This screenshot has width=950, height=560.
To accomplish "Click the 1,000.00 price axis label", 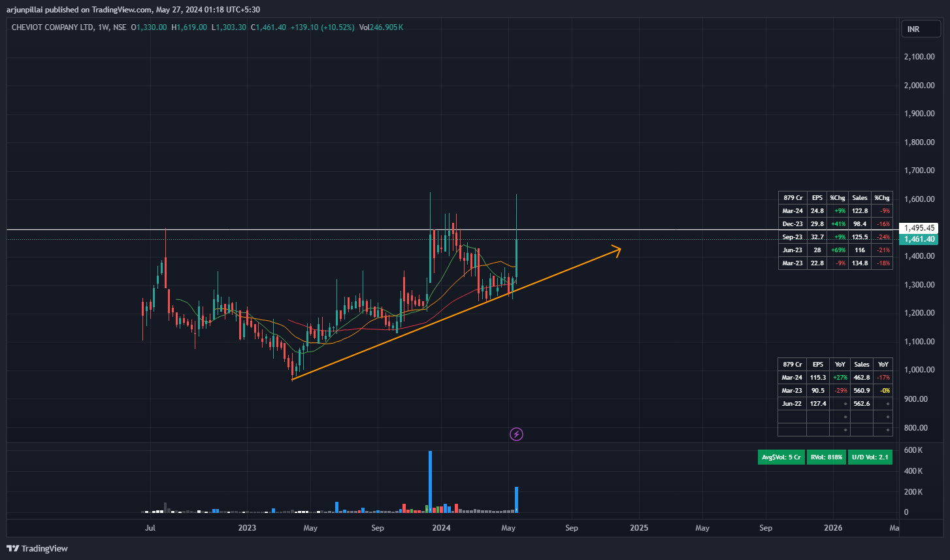I will (x=919, y=370).
